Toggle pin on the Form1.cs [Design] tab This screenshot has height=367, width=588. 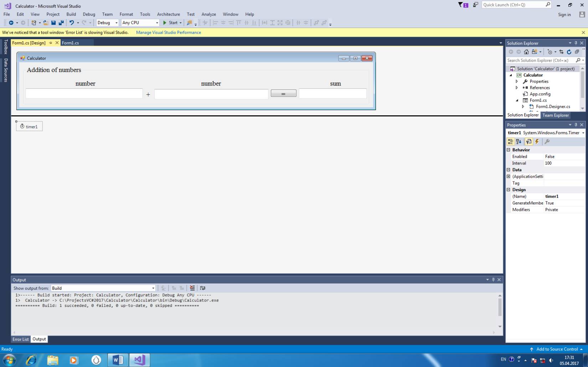[51, 43]
